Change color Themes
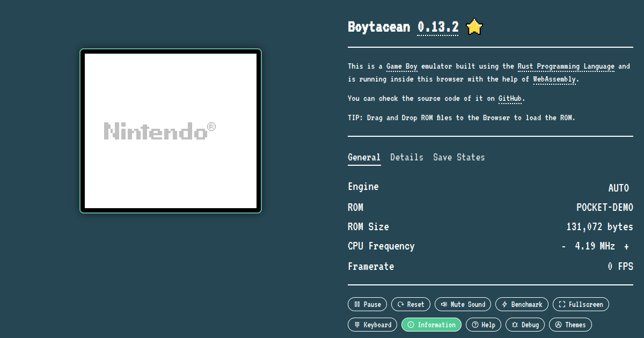The height and width of the screenshot is (338, 644). pyautogui.click(x=570, y=325)
